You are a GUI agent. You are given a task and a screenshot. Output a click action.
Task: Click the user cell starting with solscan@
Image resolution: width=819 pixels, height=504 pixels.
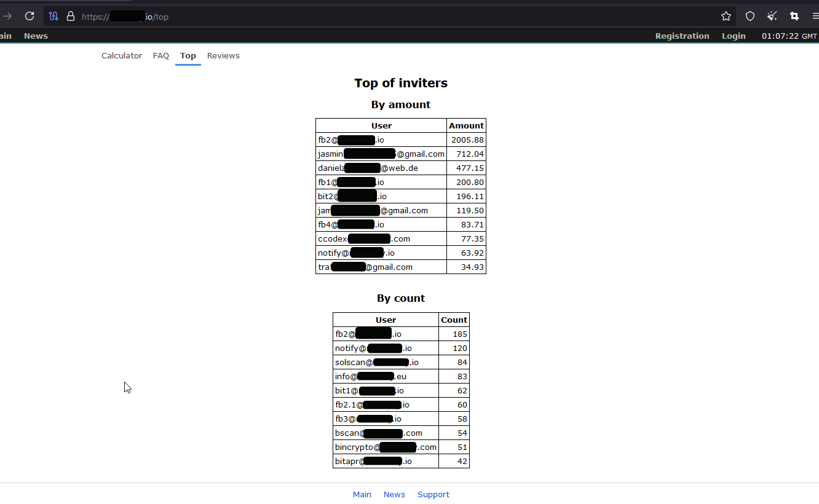[386, 362]
